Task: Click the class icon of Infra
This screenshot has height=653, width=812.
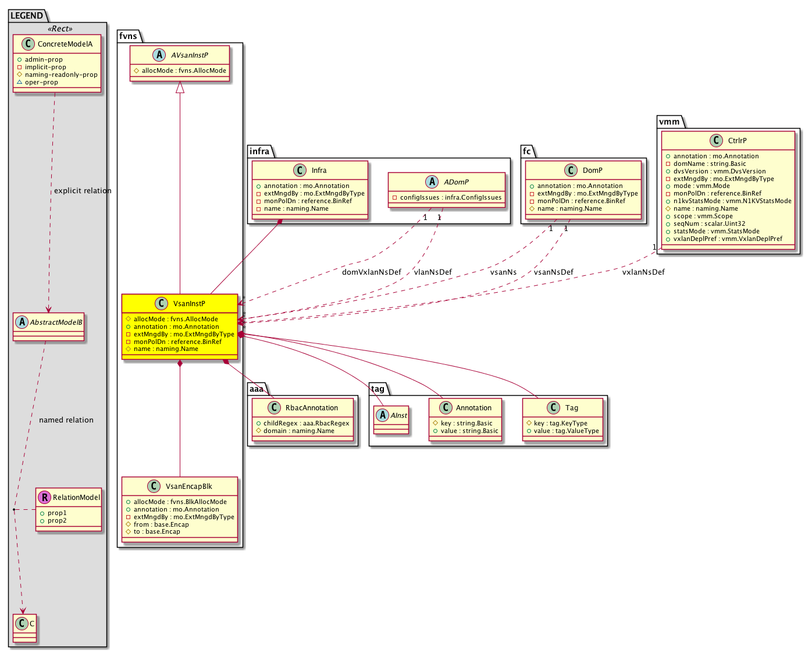Action: click(300, 171)
